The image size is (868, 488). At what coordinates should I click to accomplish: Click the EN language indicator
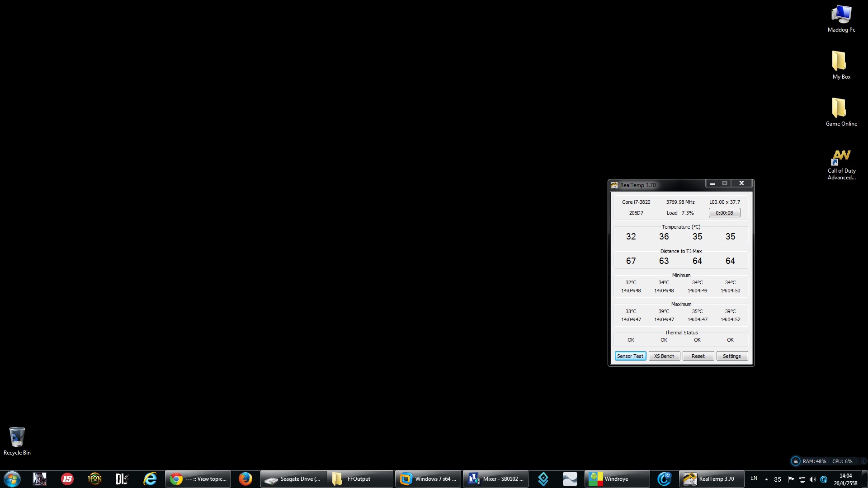[x=754, y=478]
